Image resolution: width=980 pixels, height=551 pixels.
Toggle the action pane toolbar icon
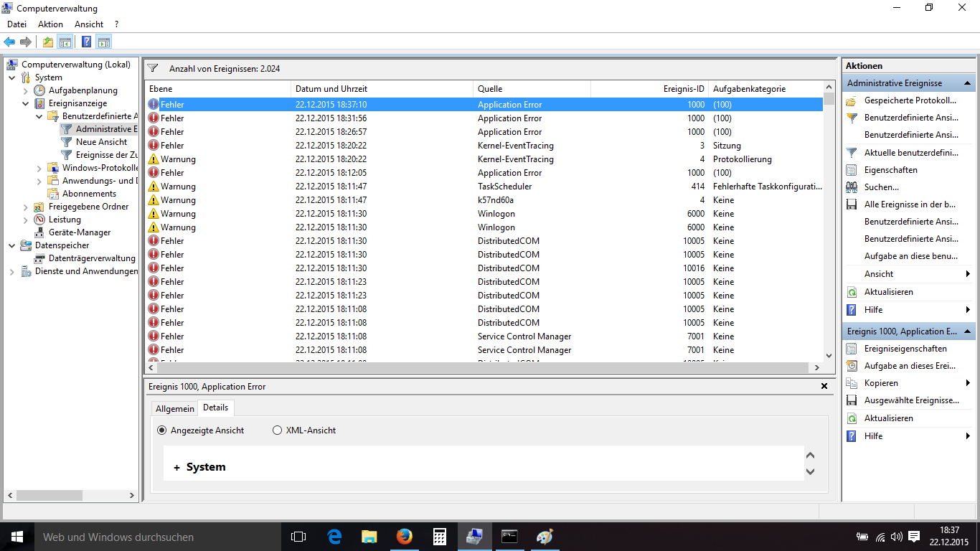(x=104, y=42)
